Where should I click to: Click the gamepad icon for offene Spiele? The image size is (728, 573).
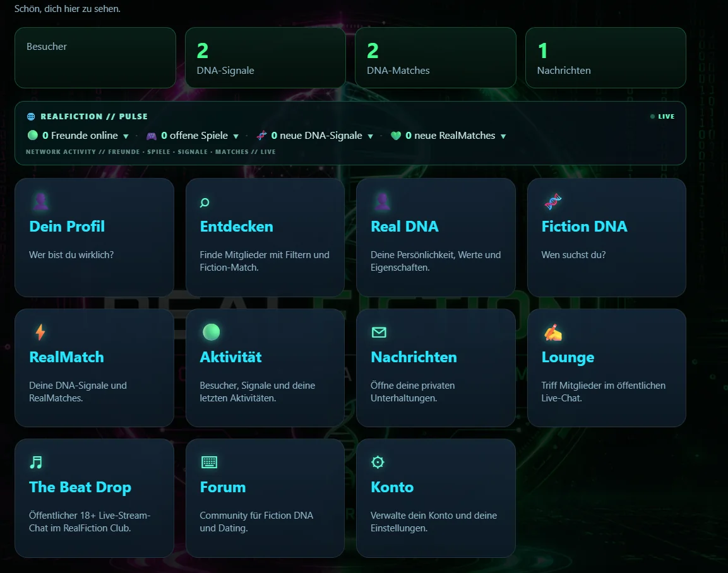(152, 136)
